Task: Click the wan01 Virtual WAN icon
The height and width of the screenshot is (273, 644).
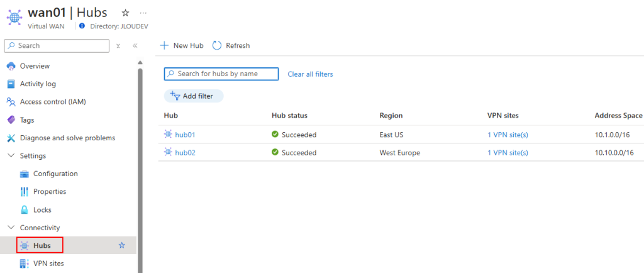Action: click(x=15, y=17)
